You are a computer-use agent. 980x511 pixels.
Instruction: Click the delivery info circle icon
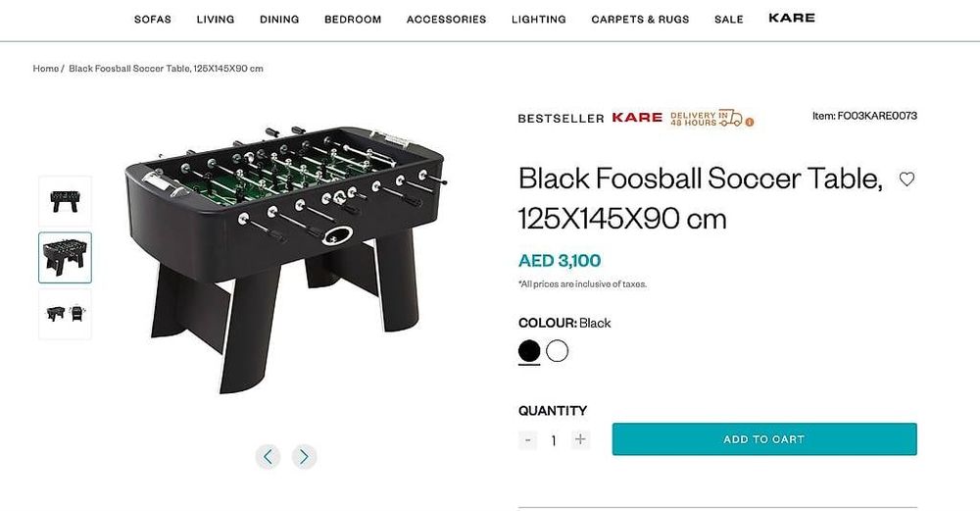tap(750, 123)
